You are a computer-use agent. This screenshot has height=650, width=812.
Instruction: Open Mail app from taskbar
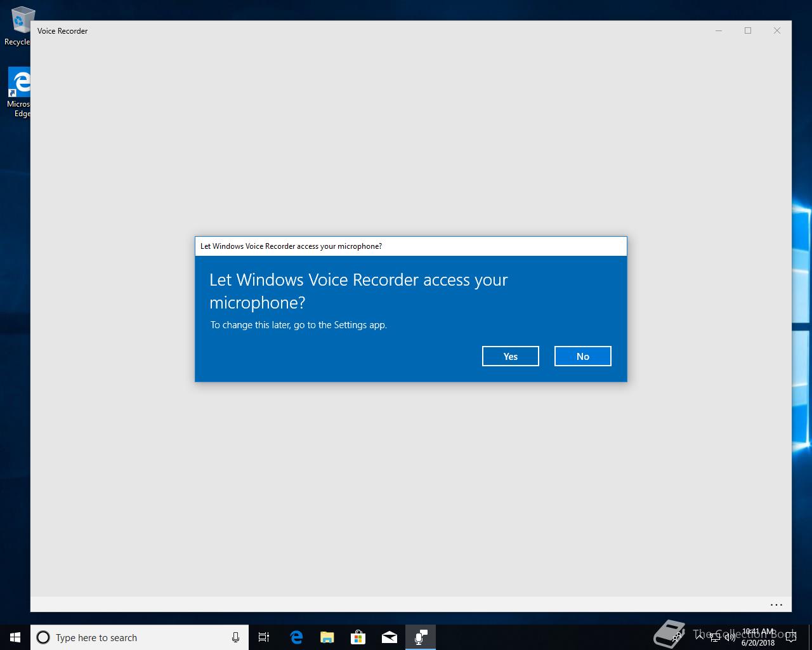click(389, 637)
